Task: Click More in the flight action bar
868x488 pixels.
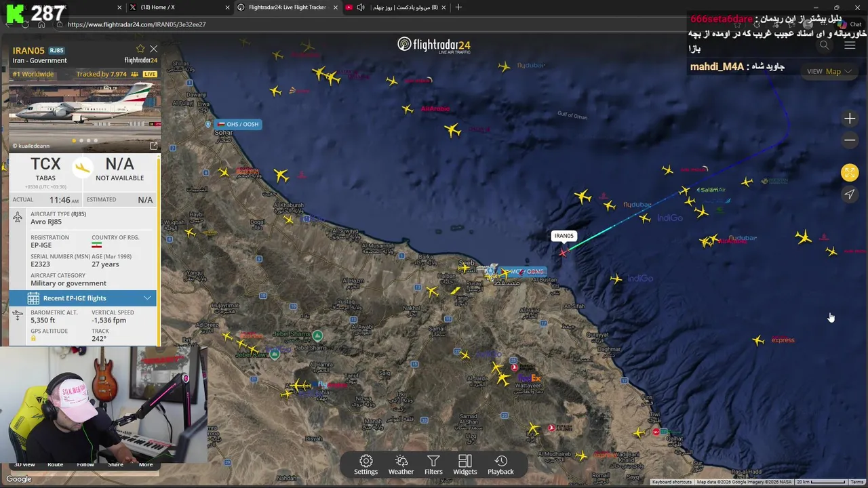Action: pyautogui.click(x=146, y=464)
